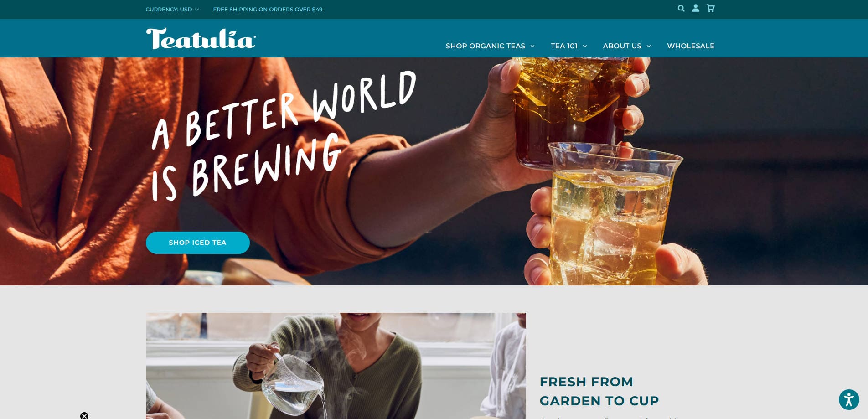Screen dimensions: 868x419
Task: Select the Fresh From Garden To Cup heading
Action: pos(599,391)
